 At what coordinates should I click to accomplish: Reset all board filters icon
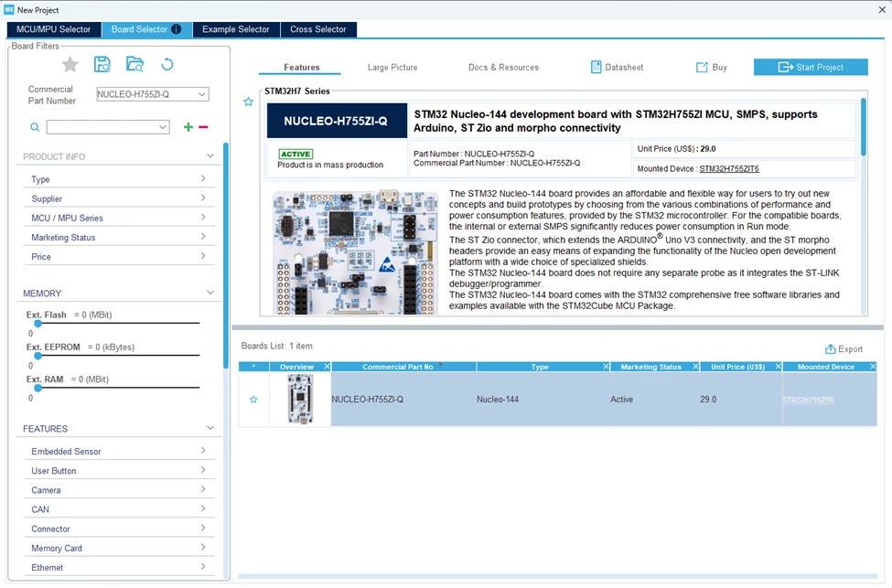click(167, 64)
